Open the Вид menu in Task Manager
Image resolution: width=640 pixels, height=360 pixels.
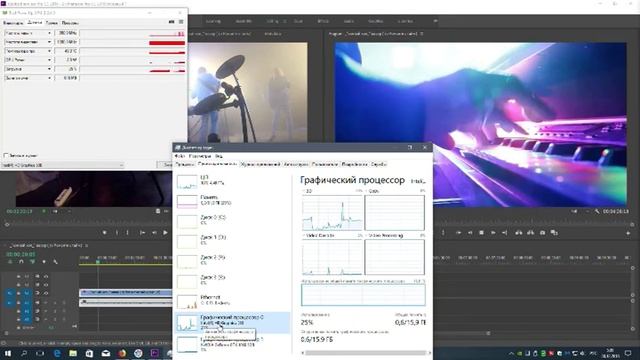click(219, 156)
